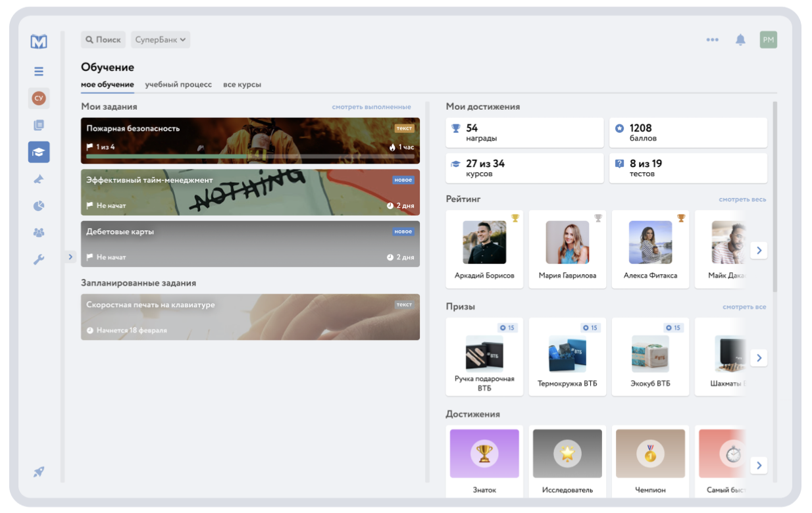The height and width of the screenshot is (513, 812).
Task: Click the gold trophy on Аркадий Борисов's card
Action: point(515,218)
